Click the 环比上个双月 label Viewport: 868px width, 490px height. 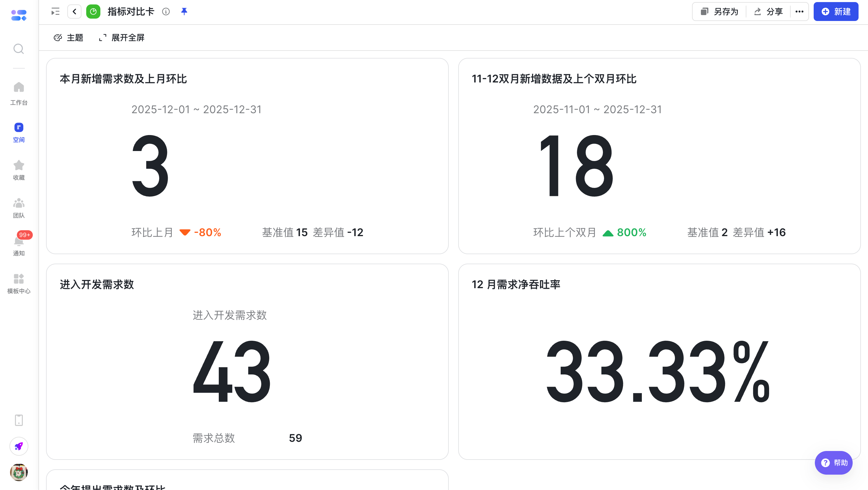tap(565, 232)
